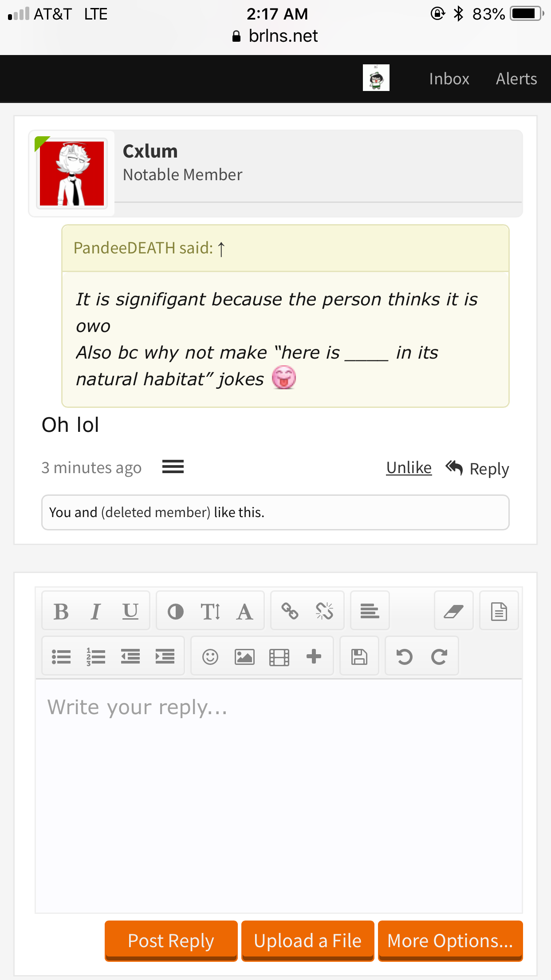Click the unlink icon
Viewport: 551px width, 980px height.
click(325, 611)
